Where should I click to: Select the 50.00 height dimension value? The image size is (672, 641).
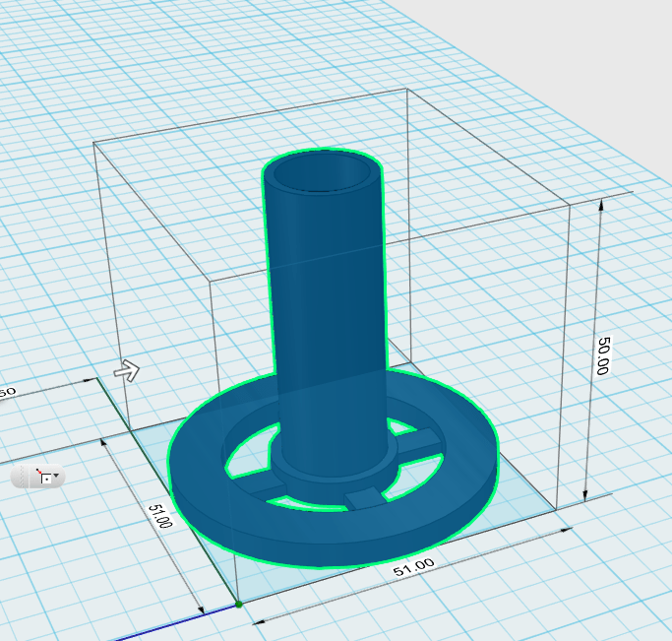(x=603, y=355)
